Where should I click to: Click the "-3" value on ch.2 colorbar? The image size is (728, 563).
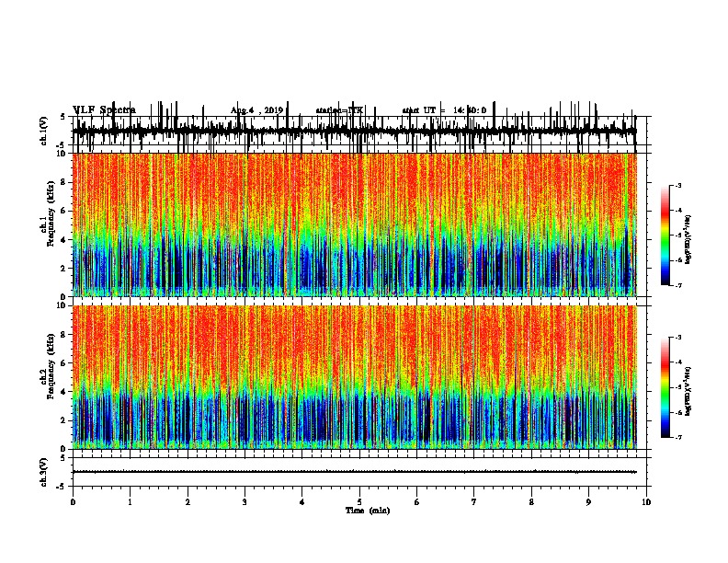[x=677, y=338]
